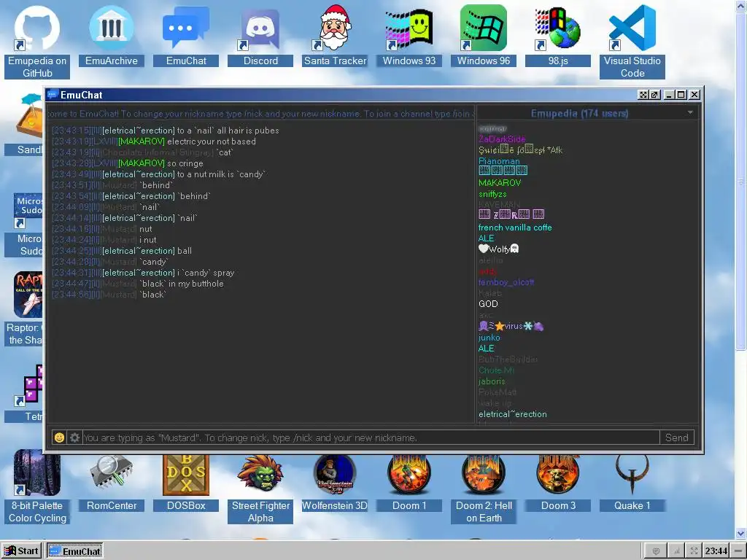Open the Santa Tracker desktop icon
Viewport: 747px width, 560px height.
pos(335,35)
